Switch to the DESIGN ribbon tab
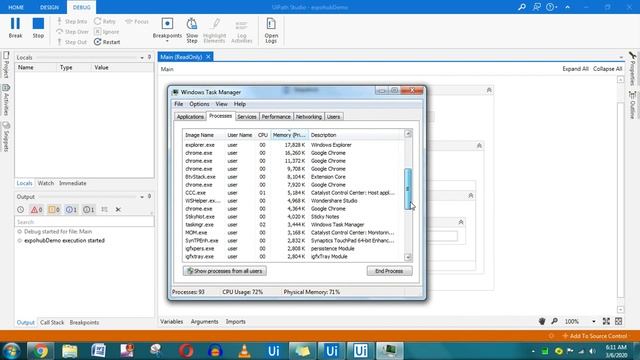The width and height of the screenshot is (640, 360). coord(49,7)
